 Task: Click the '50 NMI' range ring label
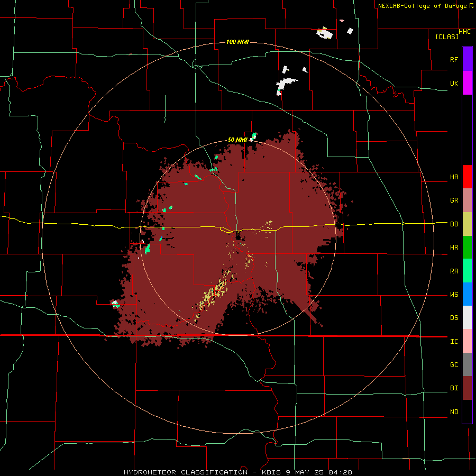point(237,140)
